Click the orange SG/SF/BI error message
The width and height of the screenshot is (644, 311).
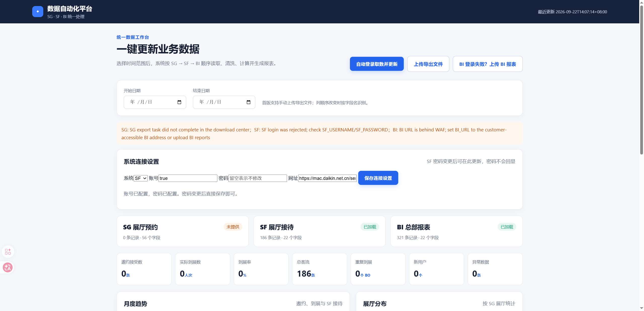click(x=319, y=134)
